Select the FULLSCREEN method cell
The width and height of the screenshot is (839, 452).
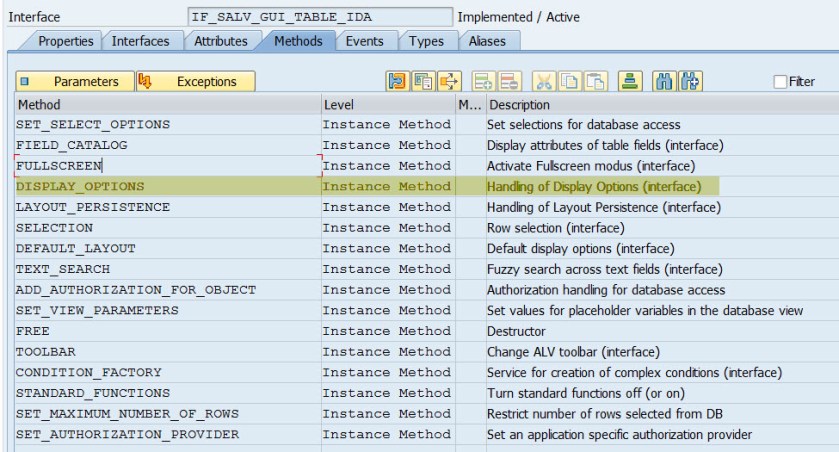166,166
